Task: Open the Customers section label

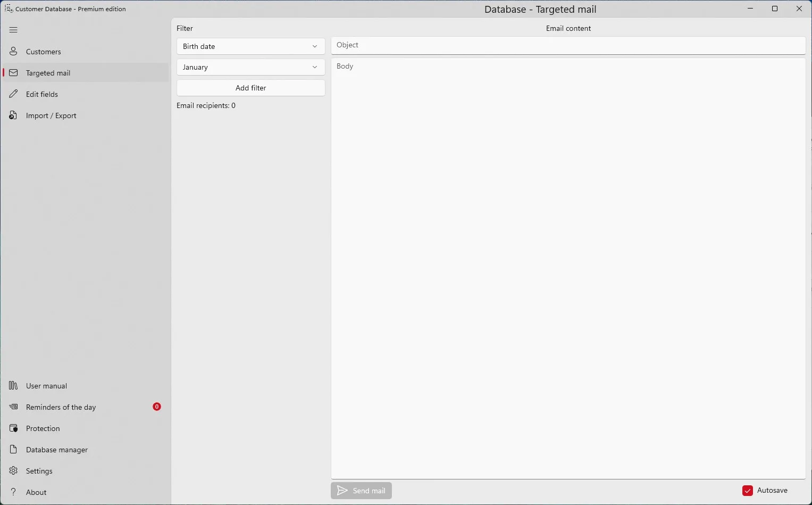Action: (x=44, y=52)
